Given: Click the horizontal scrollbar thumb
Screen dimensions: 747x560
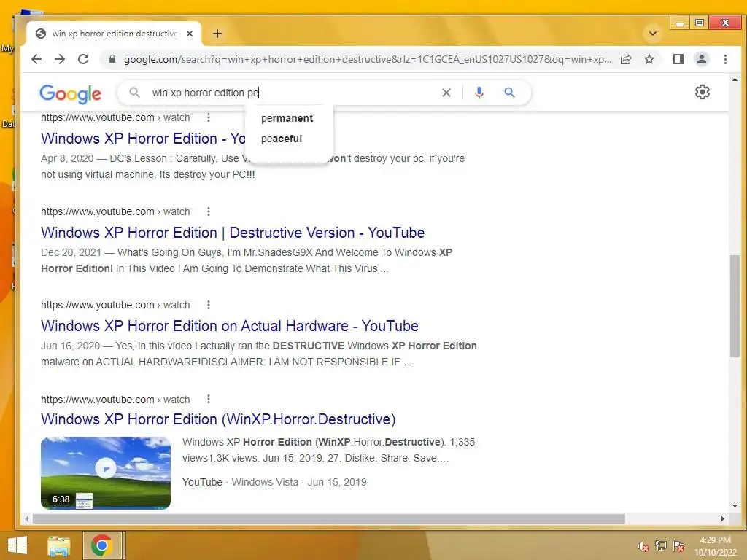Looking at the screenshot, I should [329, 518].
